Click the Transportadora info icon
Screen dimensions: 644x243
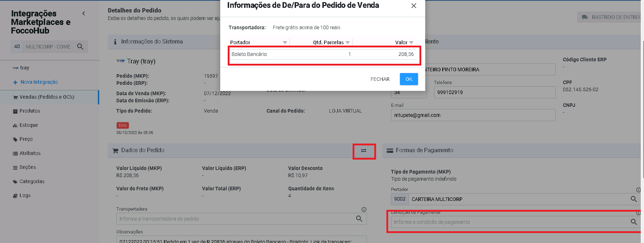point(364,210)
